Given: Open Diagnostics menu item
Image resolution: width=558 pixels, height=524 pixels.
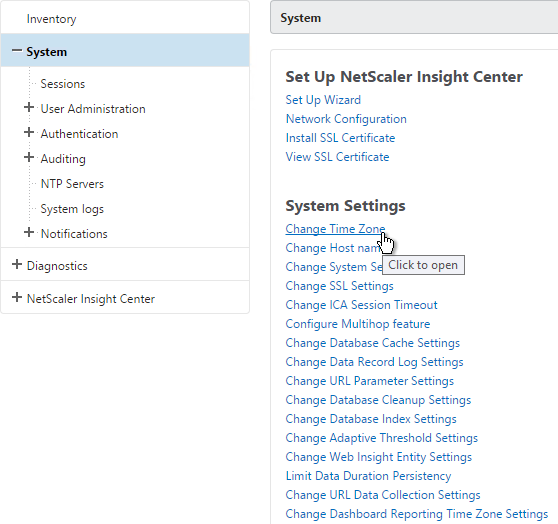Looking at the screenshot, I should coord(57,266).
